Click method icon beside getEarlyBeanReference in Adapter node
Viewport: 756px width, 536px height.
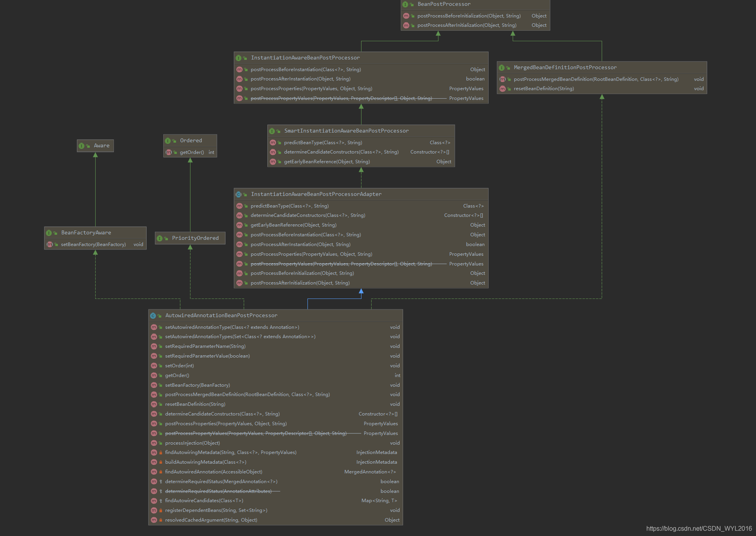(239, 225)
